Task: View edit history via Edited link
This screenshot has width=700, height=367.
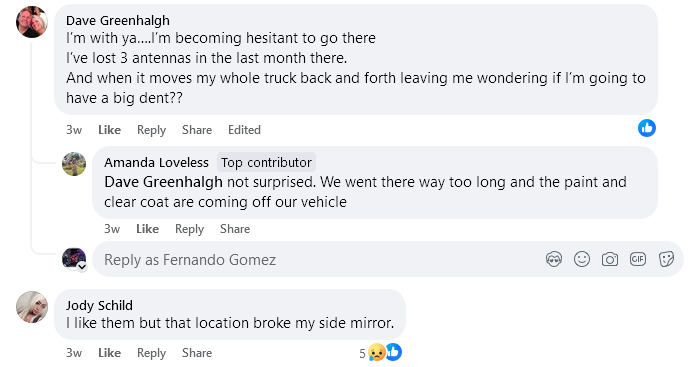Action: pyautogui.click(x=244, y=130)
